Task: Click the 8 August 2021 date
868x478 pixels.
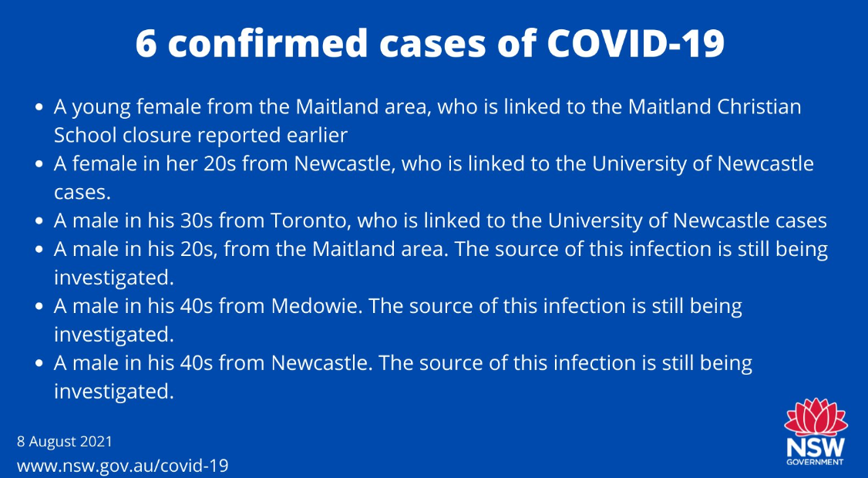Action: (65, 442)
